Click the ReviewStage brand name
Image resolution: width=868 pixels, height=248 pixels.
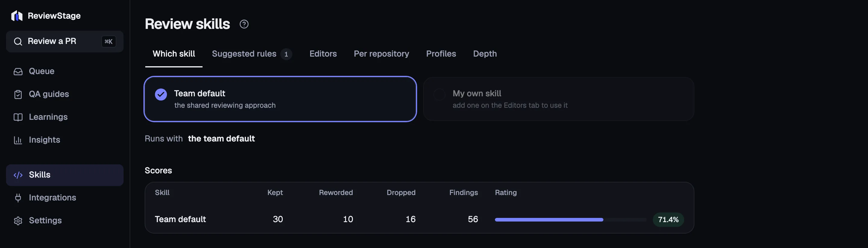[x=54, y=16]
